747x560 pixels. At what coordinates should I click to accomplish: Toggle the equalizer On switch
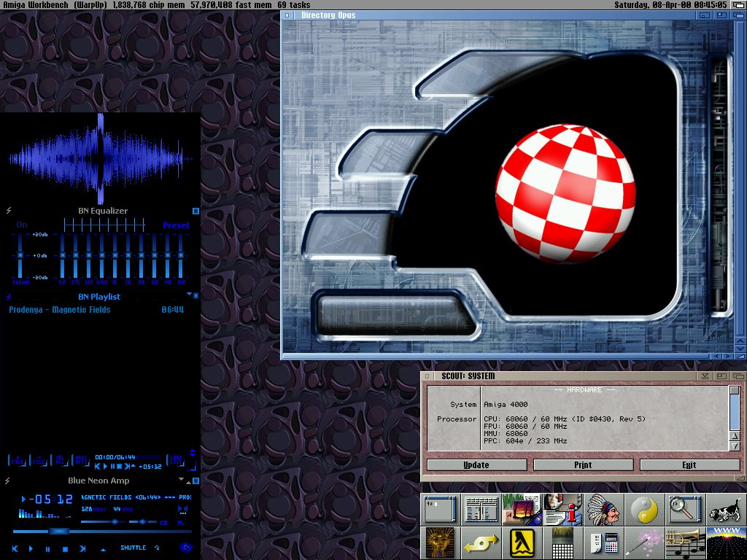click(x=21, y=225)
